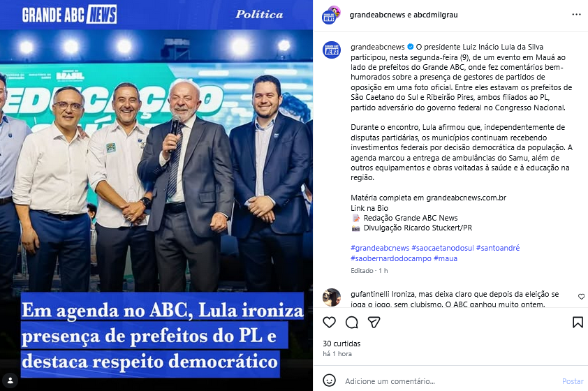Open #santoandré hashtag
588x391 pixels.
(x=498, y=248)
